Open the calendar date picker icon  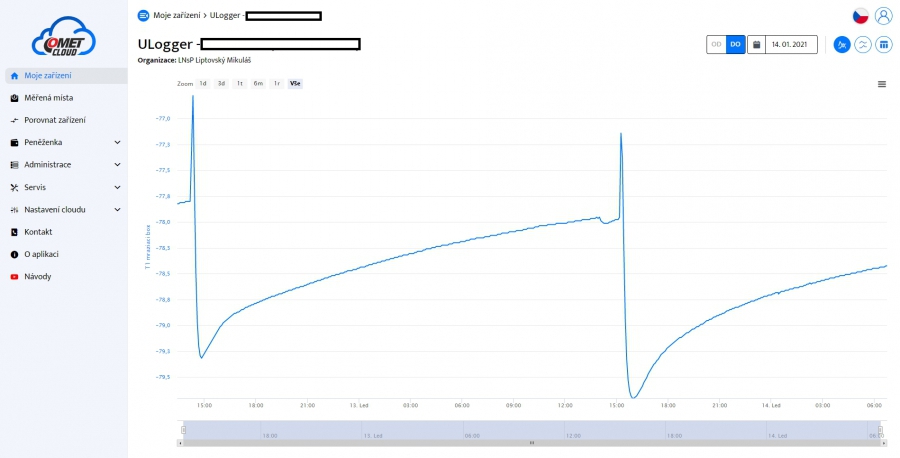click(757, 45)
